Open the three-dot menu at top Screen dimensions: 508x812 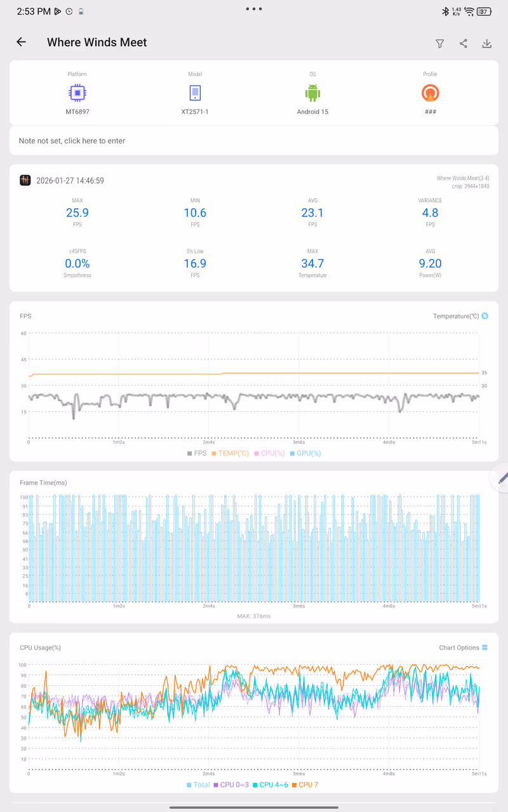[254, 9]
